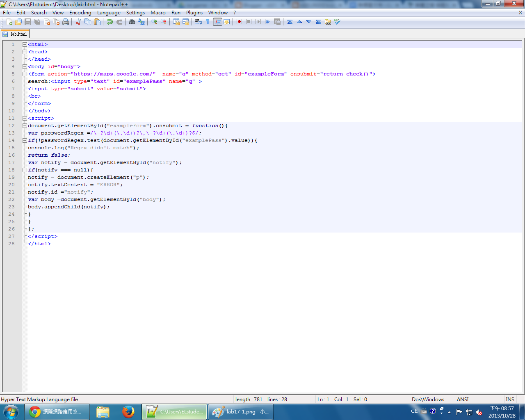Play back the recorded macro

[258, 22]
